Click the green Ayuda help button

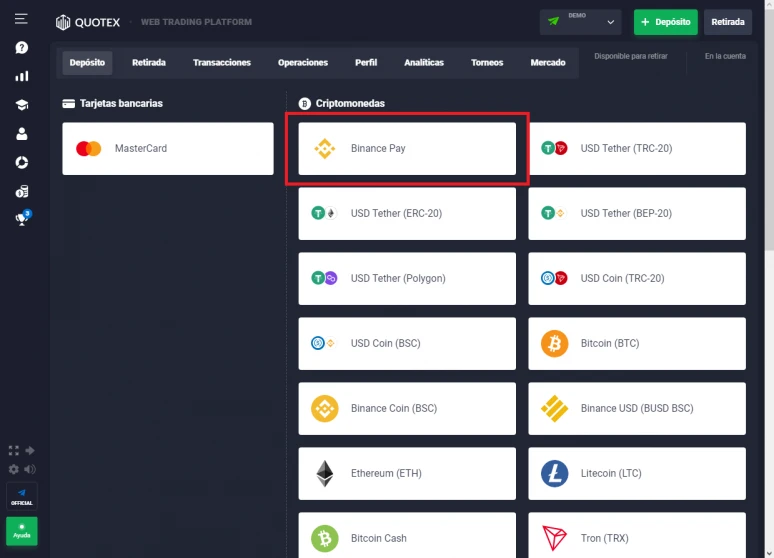pyautogui.click(x=22, y=531)
